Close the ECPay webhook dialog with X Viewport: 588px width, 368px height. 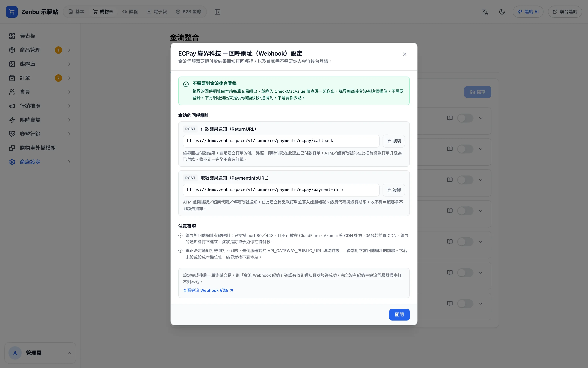pos(405,54)
